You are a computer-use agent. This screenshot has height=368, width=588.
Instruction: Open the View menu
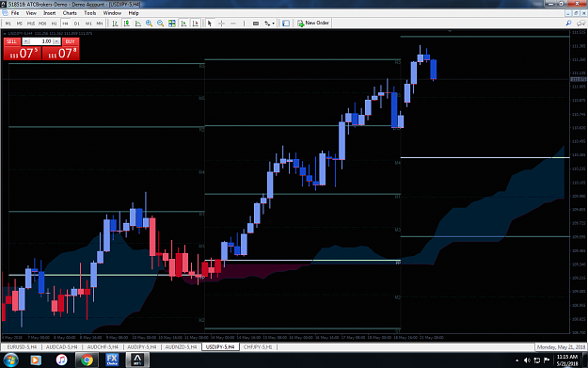click(x=31, y=13)
